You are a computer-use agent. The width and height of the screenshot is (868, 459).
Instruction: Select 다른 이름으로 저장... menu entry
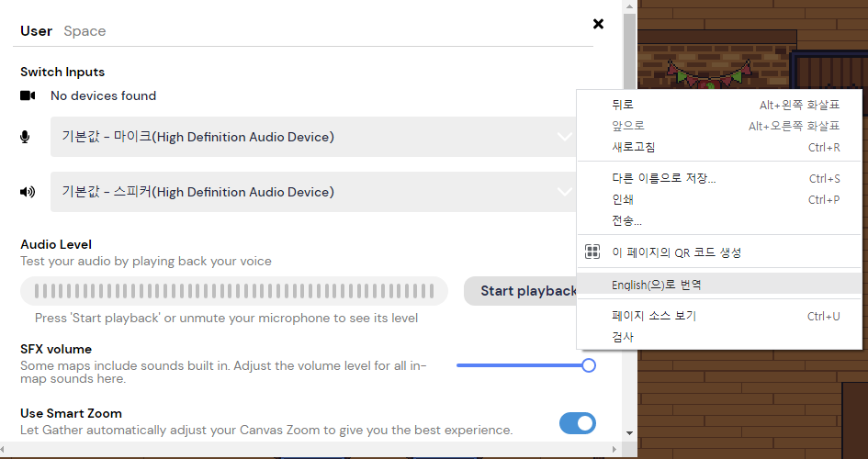(719, 178)
